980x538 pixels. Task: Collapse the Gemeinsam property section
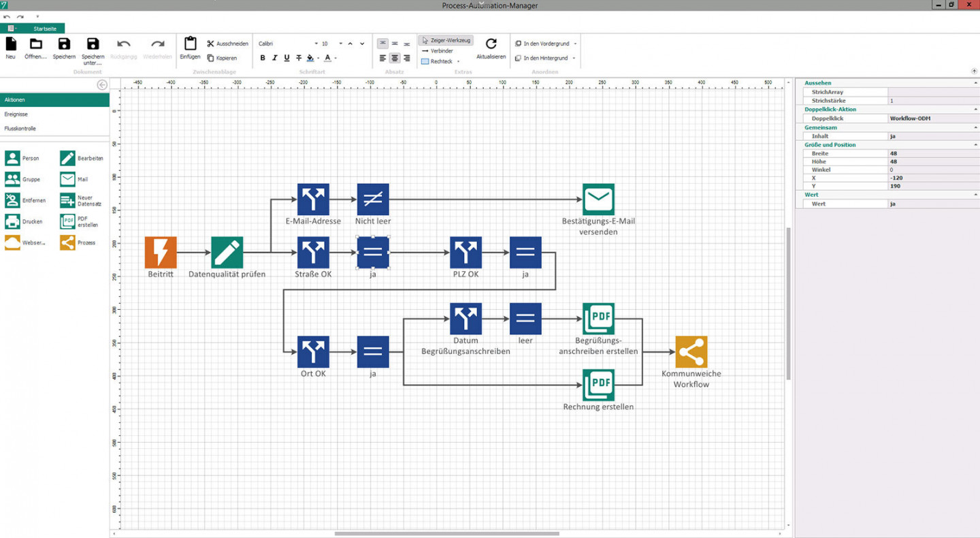click(x=975, y=127)
